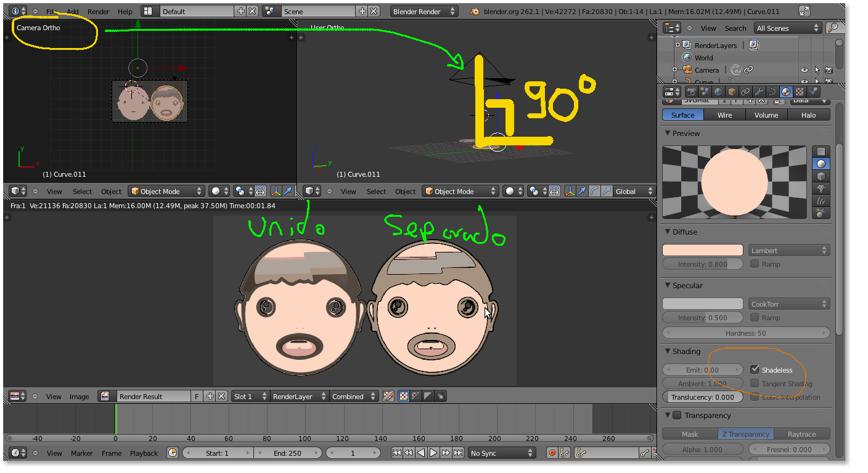
Task: Open the Playback menu in timeline
Action: pyautogui.click(x=144, y=453)
